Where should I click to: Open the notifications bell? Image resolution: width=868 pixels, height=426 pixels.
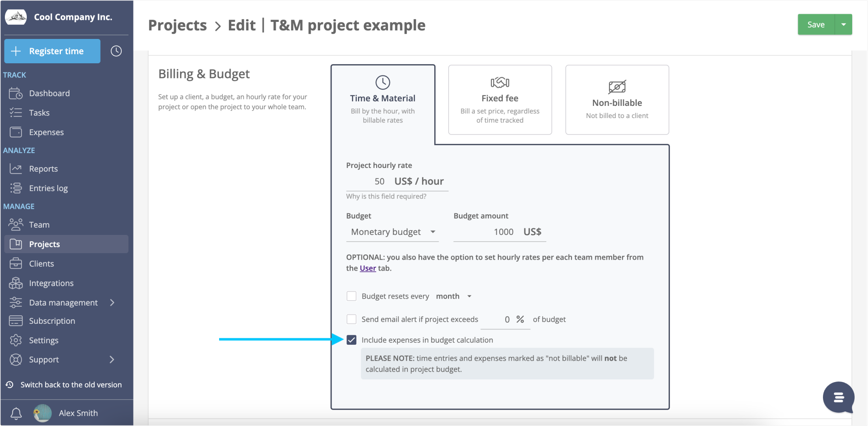15,413
